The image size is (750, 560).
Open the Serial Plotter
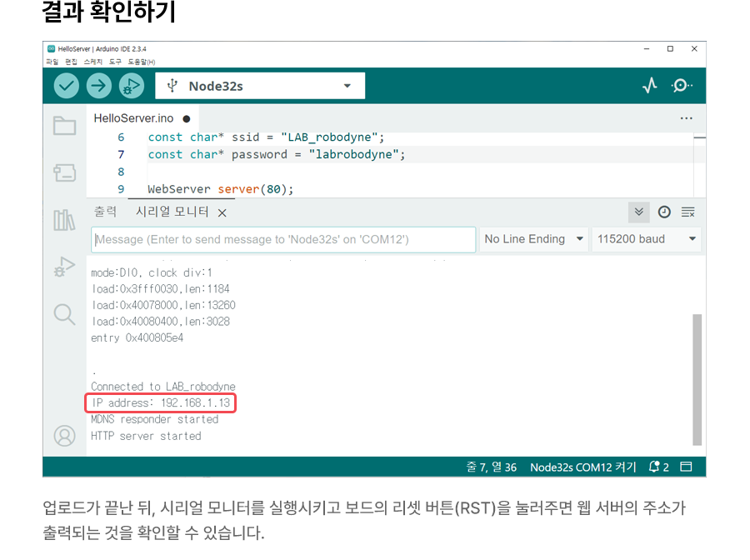650,86
